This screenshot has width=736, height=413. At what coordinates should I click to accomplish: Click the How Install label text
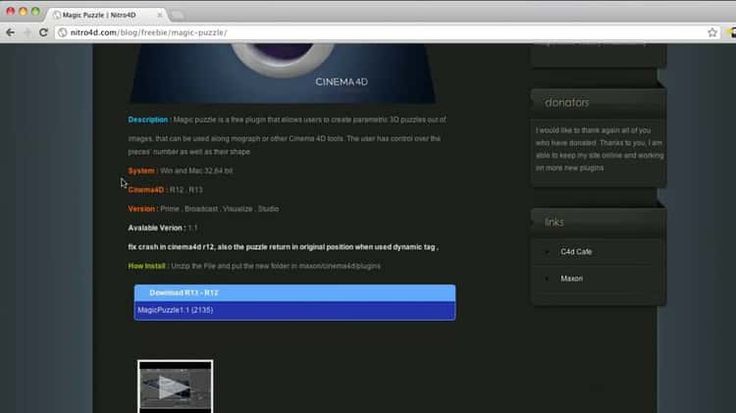tap(146, 266)
